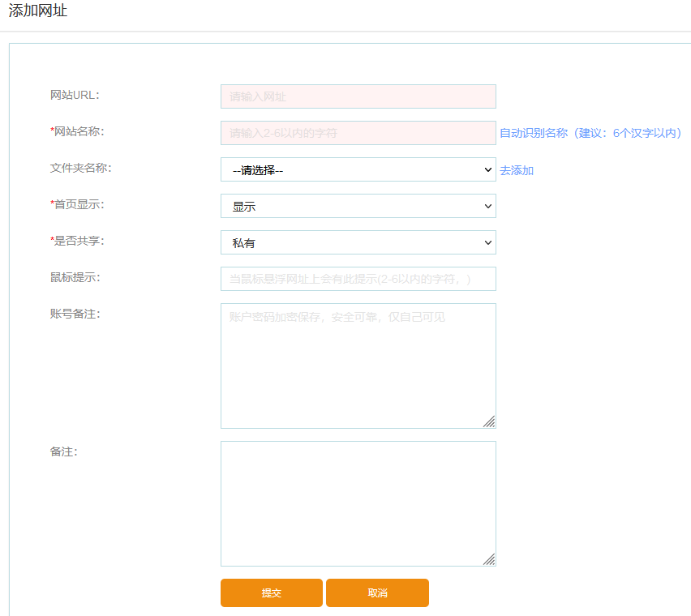This screenshot has height=616, width=691.
Task: Expand the dropdown currently showing 显示
Action: click(x=487, y=206)
